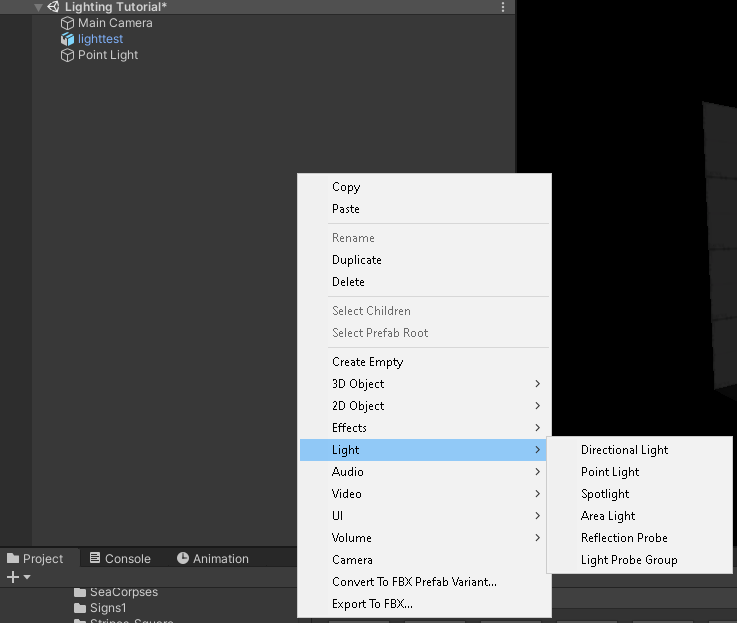Click the SeaCorpses folder icon
The image size is (737, 623).
tap(80, 592)
